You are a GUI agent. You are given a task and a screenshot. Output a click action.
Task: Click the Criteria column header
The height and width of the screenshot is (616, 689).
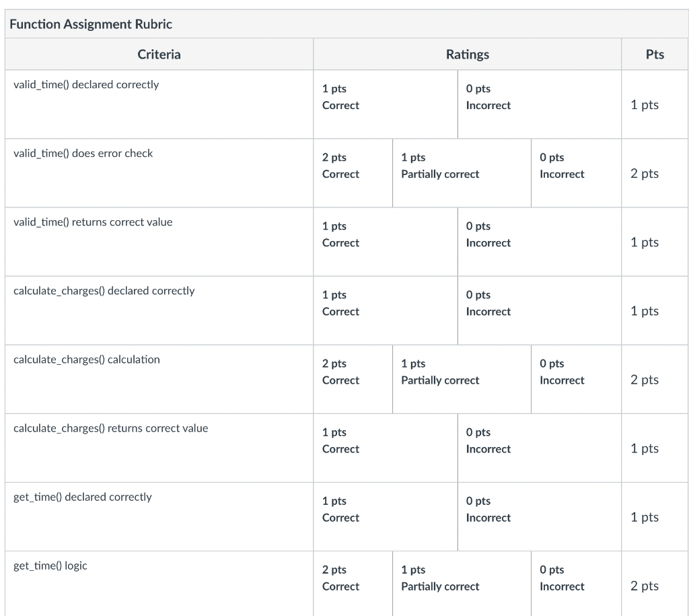click(x=159, y=54)
